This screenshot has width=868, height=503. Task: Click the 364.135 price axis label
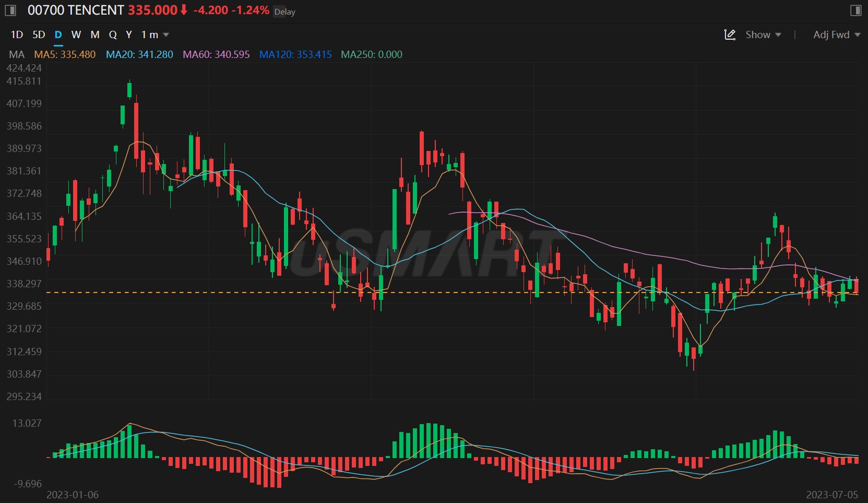click(x=24, y=216)
